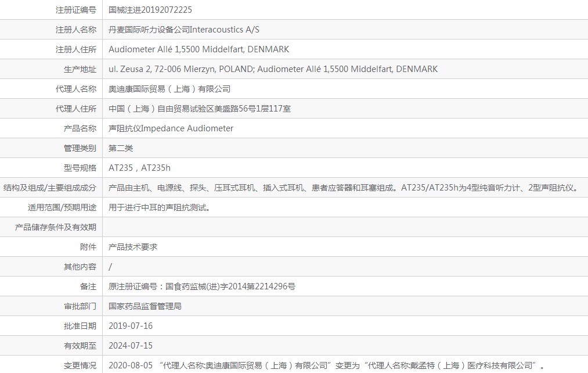
Task: Select the 代理人住所 label
Action: click(76, 109)
